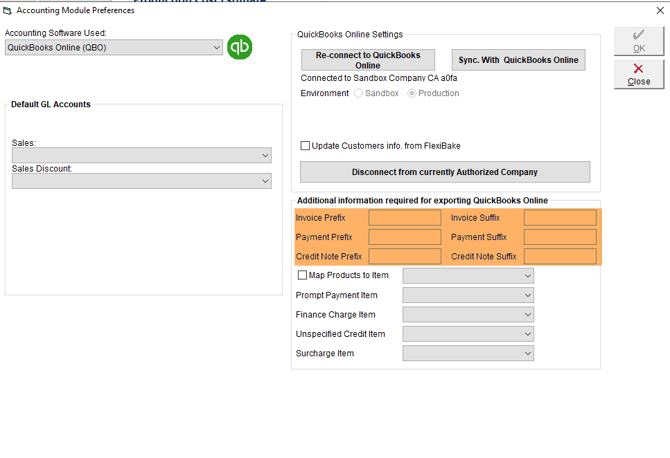
Task: Click Sync. With QuickBooks Online button
Action: (518, 60)
